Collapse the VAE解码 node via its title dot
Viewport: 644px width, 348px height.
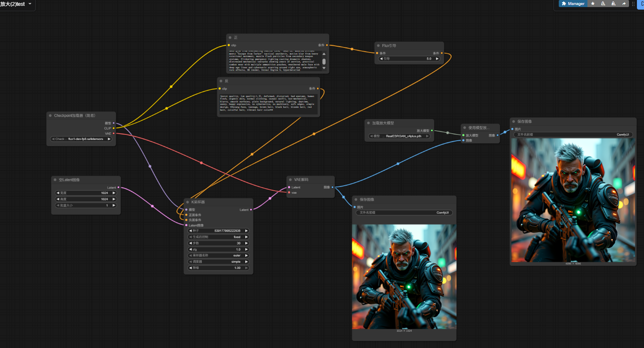click(290, 180)
